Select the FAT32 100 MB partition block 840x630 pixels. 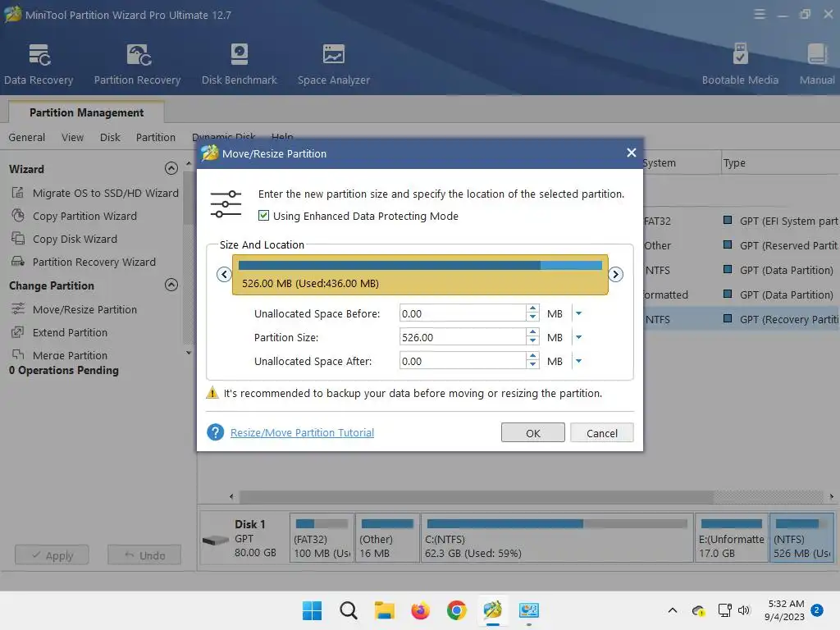tap(322, 538)
